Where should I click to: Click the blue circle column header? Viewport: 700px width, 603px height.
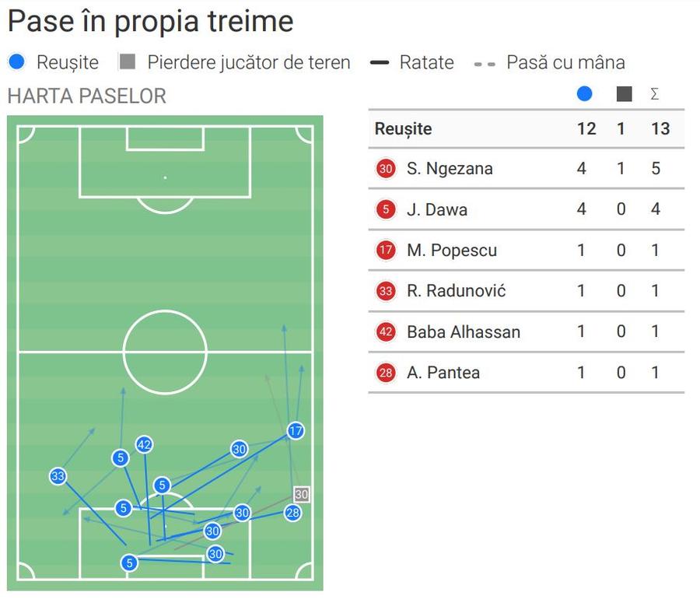pyautogui.click(x=584, y=94)
